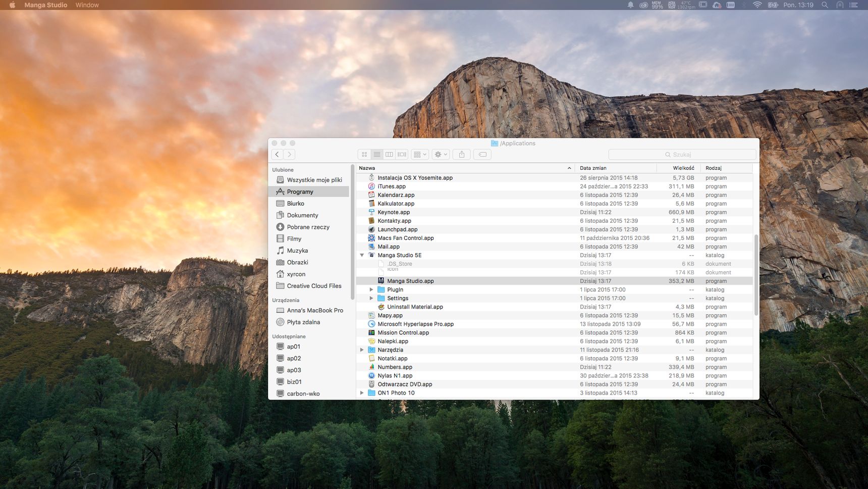Screen dimensions: 868x489
Task: Open Dokumenty in the sidebar
Action: [x=309, y=215]
